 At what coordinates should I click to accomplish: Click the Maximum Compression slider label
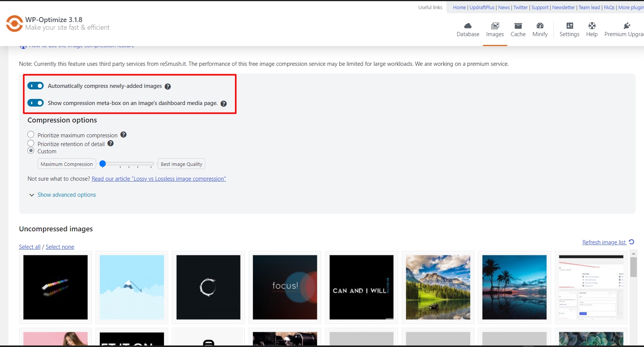(66, 164)
